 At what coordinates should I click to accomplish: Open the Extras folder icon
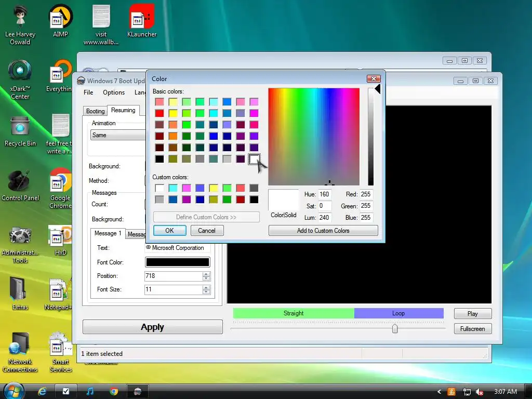(x=20, y=293)
